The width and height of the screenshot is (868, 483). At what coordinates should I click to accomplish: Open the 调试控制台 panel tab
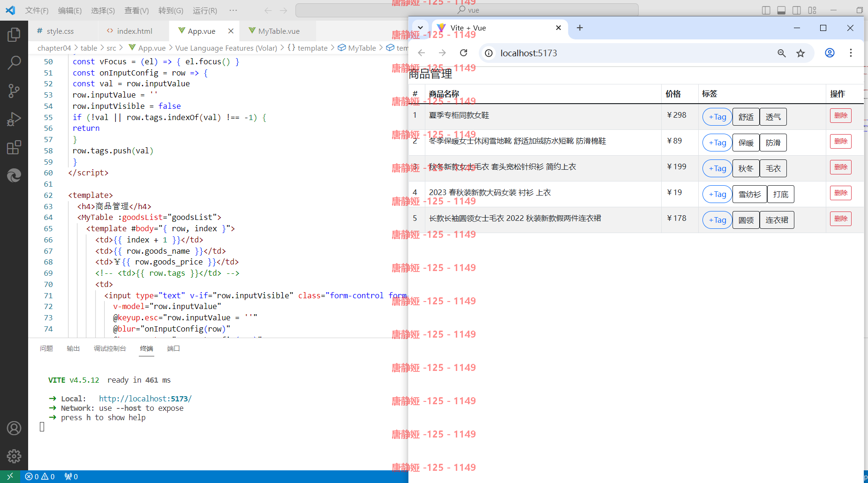point(110,348)
